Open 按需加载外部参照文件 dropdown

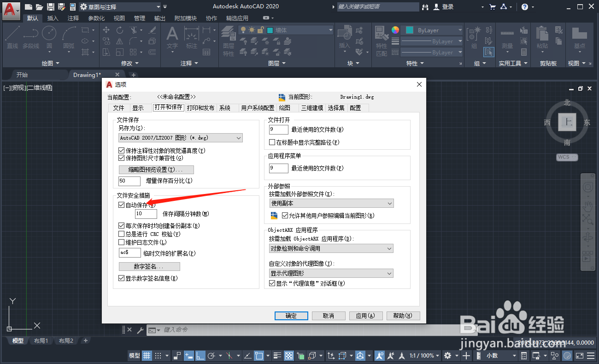coord(331,203)
